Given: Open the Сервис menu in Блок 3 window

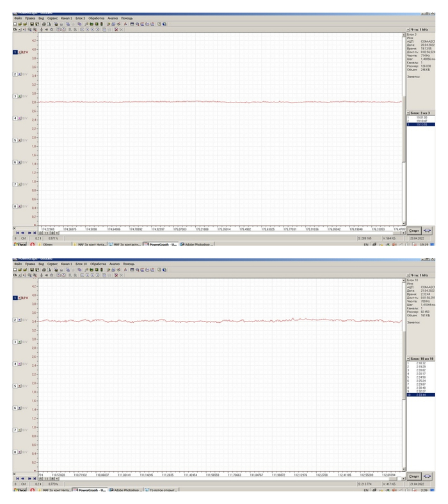Looking at the screenshot, I should coord(52,19).
